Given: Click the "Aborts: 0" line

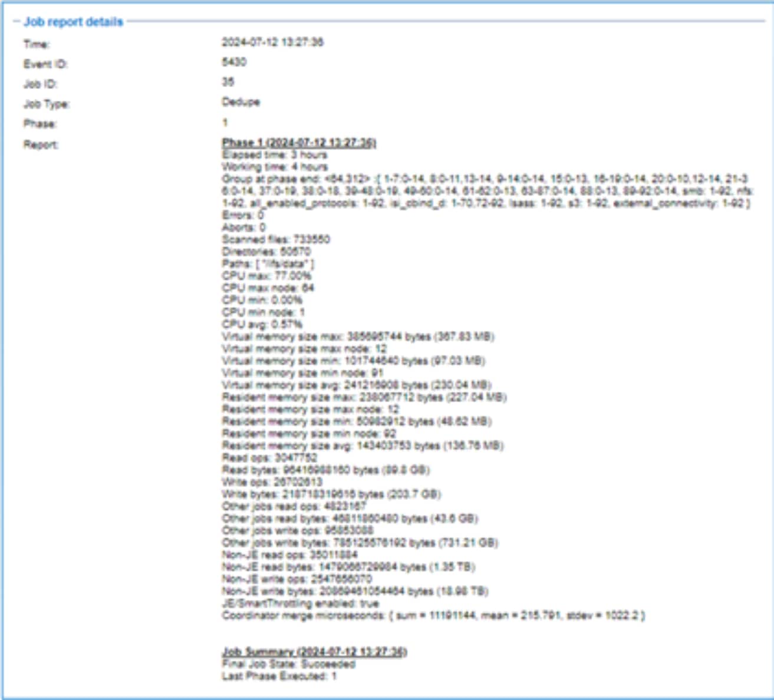Looking at the screenshot, I should [x=243, y=227].
